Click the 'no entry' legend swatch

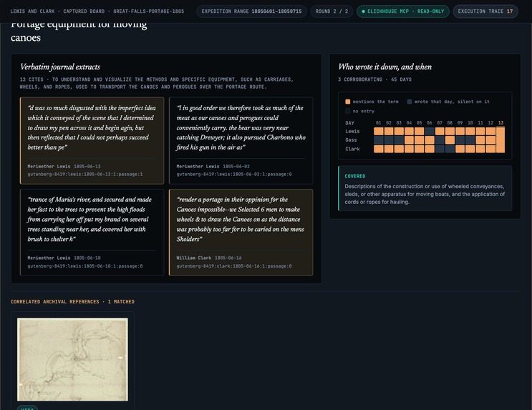(x=347, y=111)
